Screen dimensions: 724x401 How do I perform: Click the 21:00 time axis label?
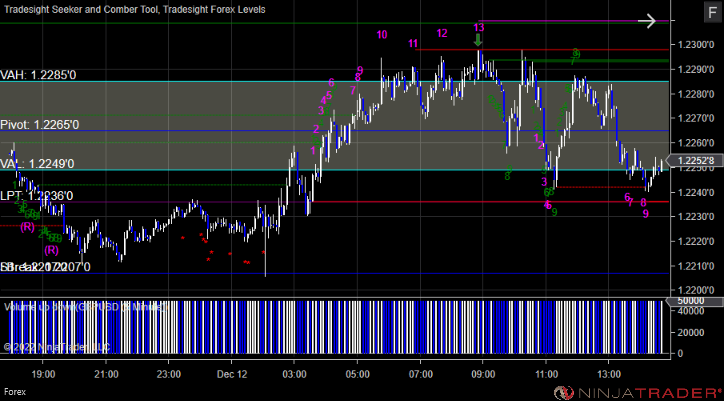point(106,373)
